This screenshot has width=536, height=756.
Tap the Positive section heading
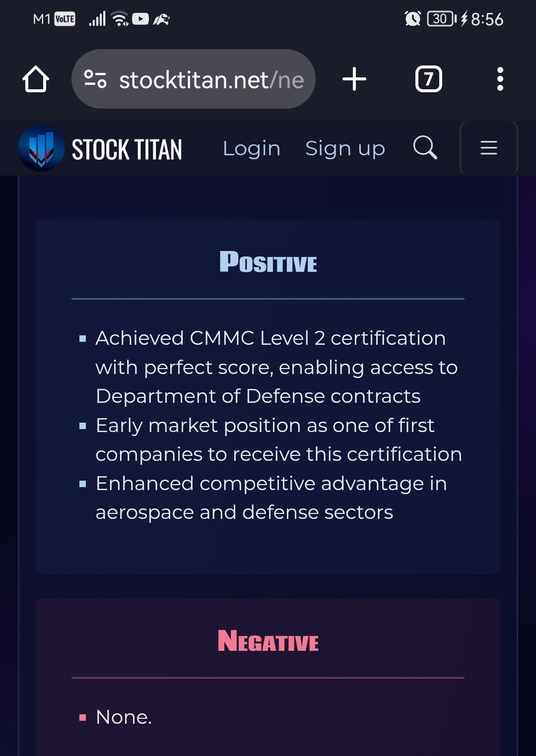[268, 262]
